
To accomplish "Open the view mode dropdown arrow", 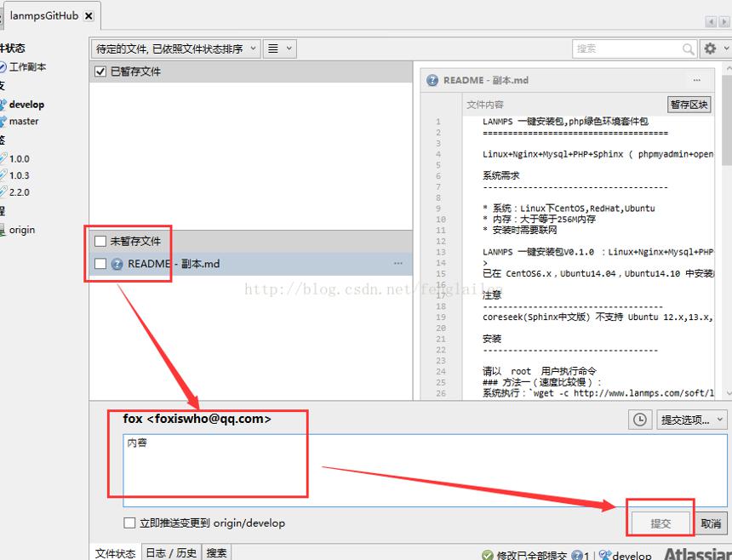I will coord(289,49).
